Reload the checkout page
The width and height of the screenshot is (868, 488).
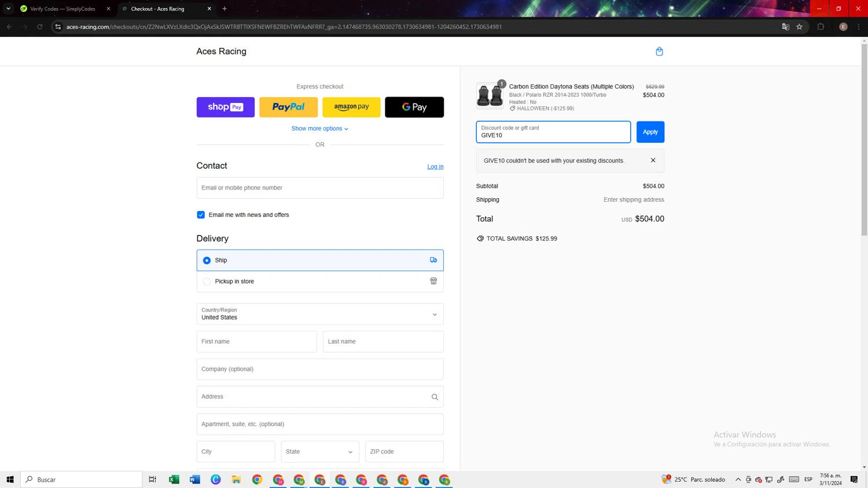tap(40, 27)
